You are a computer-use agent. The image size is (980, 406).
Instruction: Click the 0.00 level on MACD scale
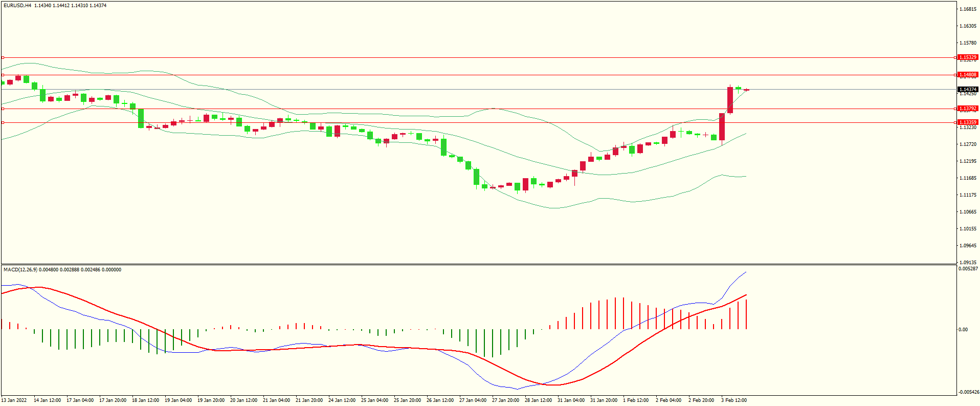(963, 330)
